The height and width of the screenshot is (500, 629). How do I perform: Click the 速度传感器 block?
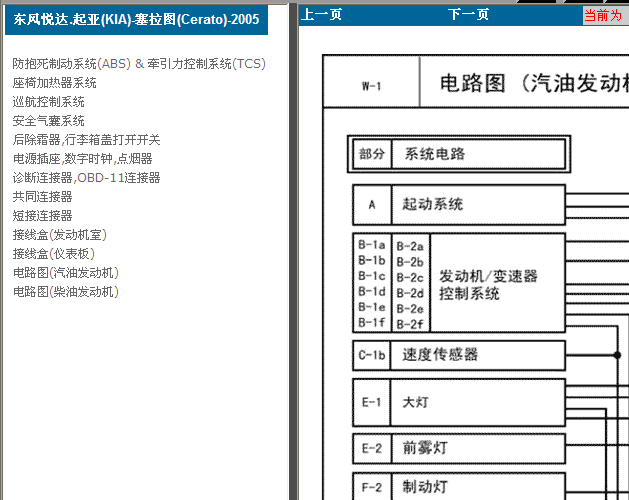478,356
